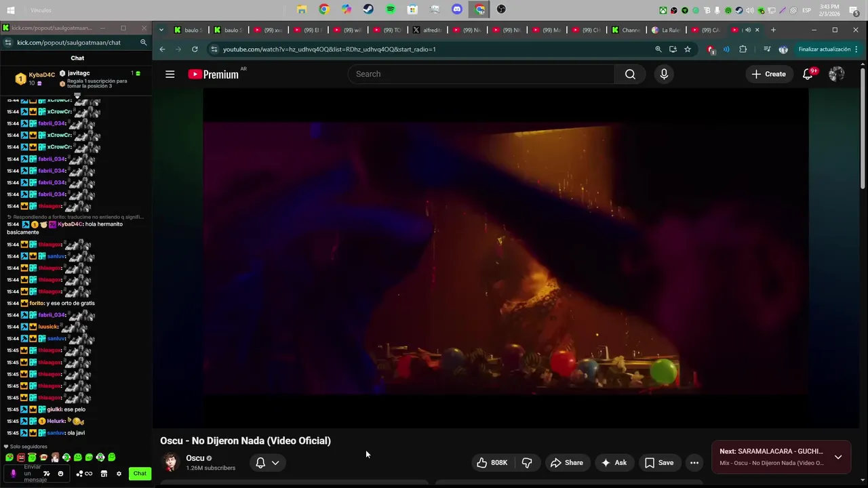This screenshot has height=488, width=868.
Task: Expand the Next SARAMALACARA mix panel
Action: pyautogui.click(x=838, y=457)
